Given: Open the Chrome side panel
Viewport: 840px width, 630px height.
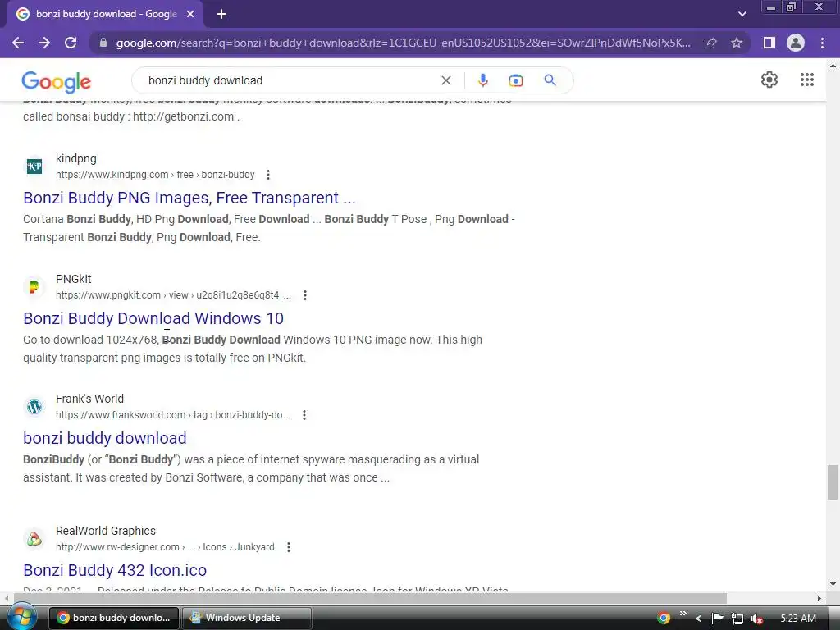Looking at the screenshot, I should point(769,43).
